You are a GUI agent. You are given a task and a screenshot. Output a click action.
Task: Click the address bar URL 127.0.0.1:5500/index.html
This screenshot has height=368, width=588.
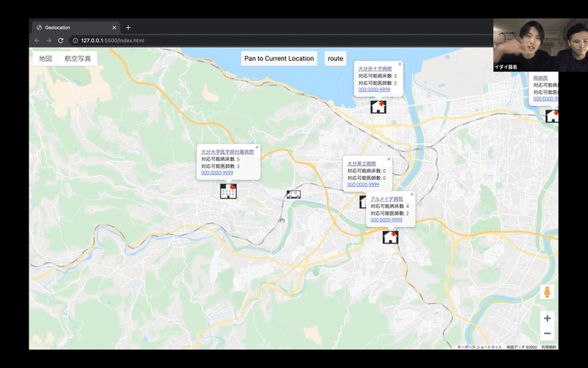click(112, 40)
